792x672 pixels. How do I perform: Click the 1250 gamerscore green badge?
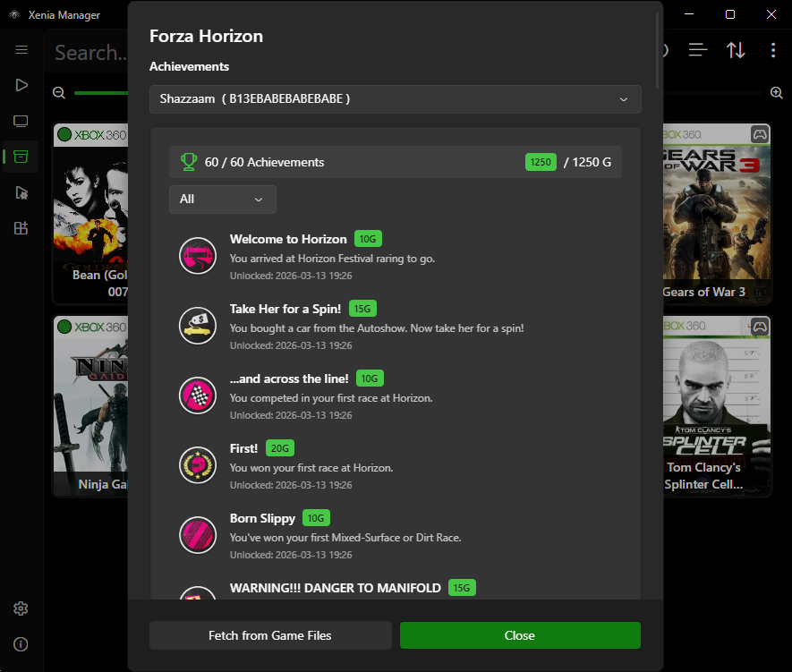point(541,162)
